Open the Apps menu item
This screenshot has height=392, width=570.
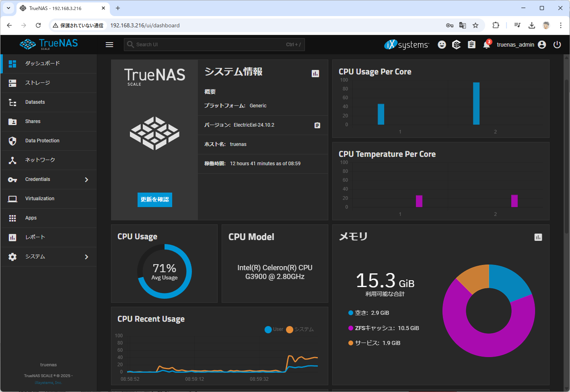49,218
